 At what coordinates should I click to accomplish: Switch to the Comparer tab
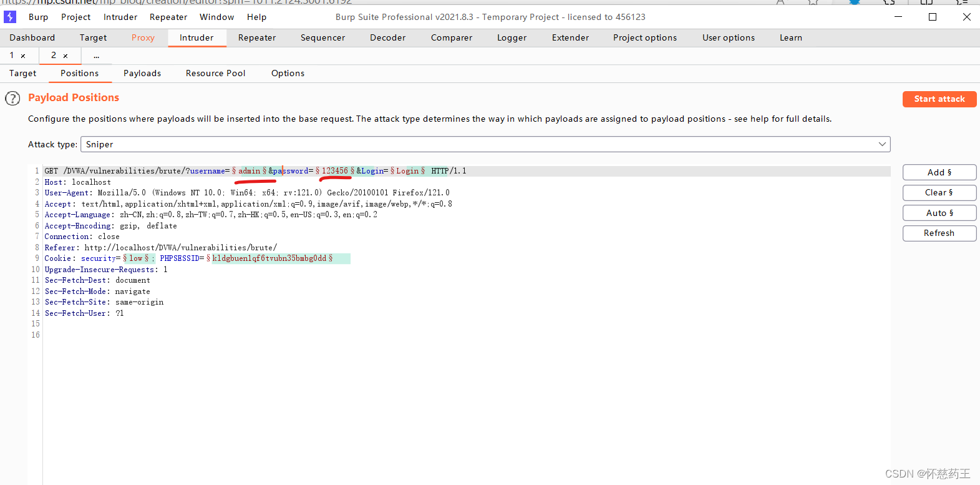[x=452, y=37]
